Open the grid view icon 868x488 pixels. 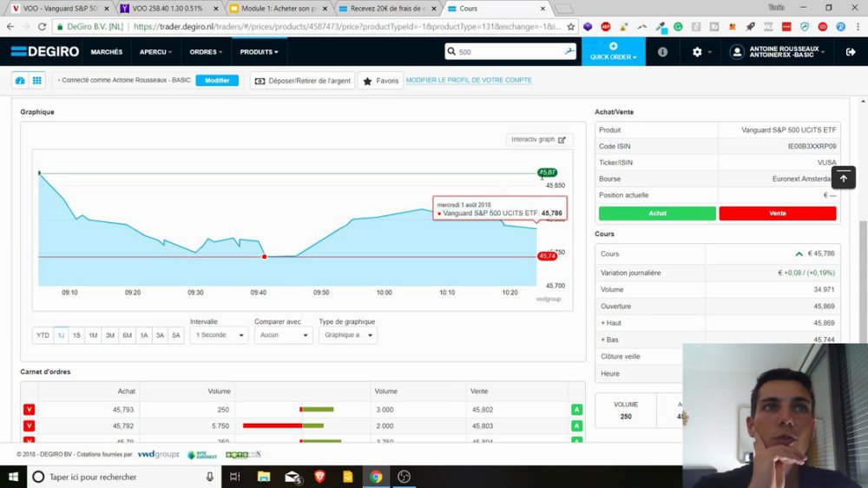(37, 80)
